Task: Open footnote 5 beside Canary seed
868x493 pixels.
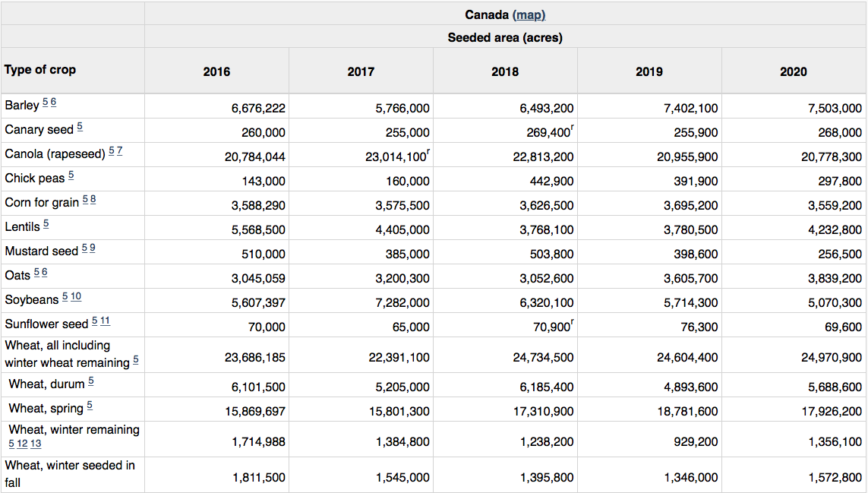Action: (80, 127)
